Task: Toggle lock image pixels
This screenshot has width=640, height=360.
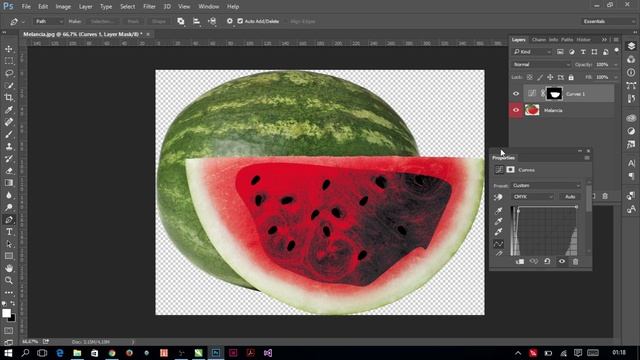Action: tap(540, 77)
